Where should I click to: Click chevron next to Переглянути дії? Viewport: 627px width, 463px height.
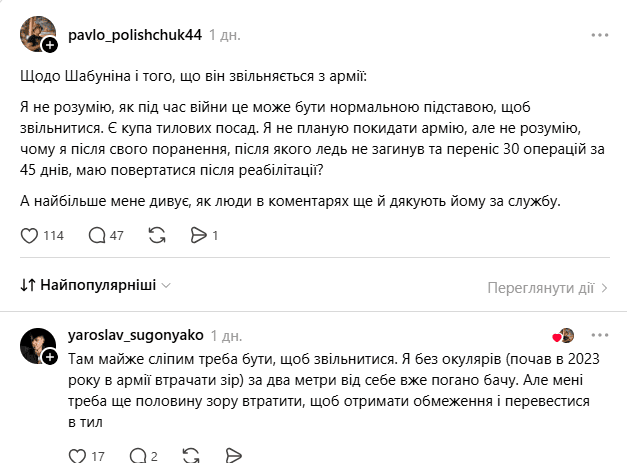point(604,288)
